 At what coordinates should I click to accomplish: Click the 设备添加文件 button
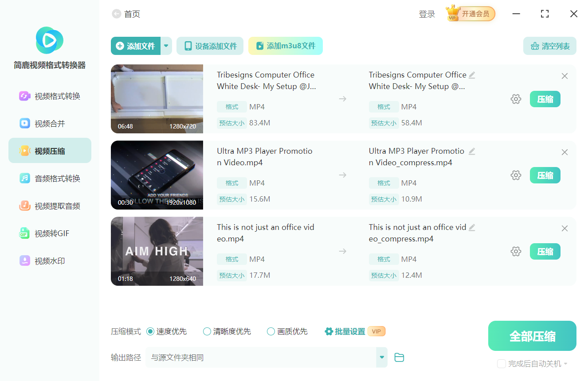pos(210,46)
